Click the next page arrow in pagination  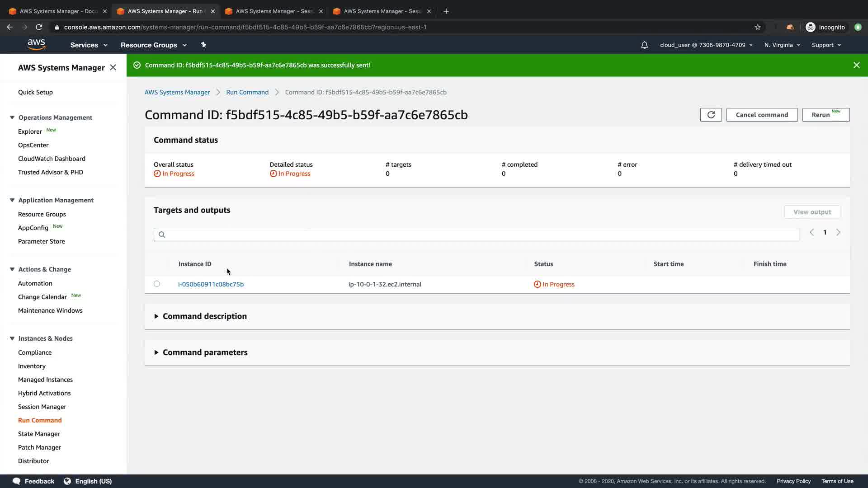click(838, 232)
